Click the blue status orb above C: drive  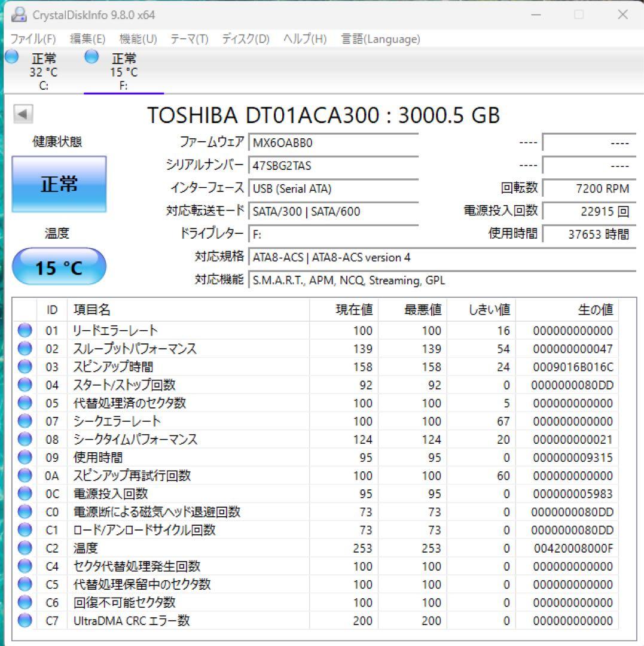coord(12,56)
